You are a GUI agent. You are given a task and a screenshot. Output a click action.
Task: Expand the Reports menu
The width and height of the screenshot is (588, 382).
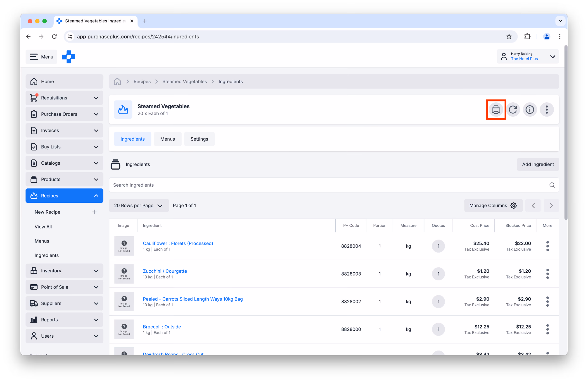pos(64,320)
